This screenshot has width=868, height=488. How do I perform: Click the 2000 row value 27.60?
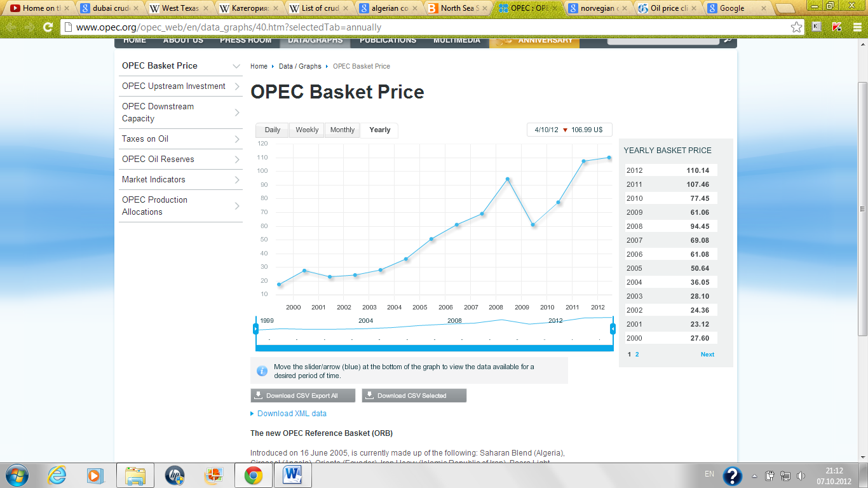700,338
